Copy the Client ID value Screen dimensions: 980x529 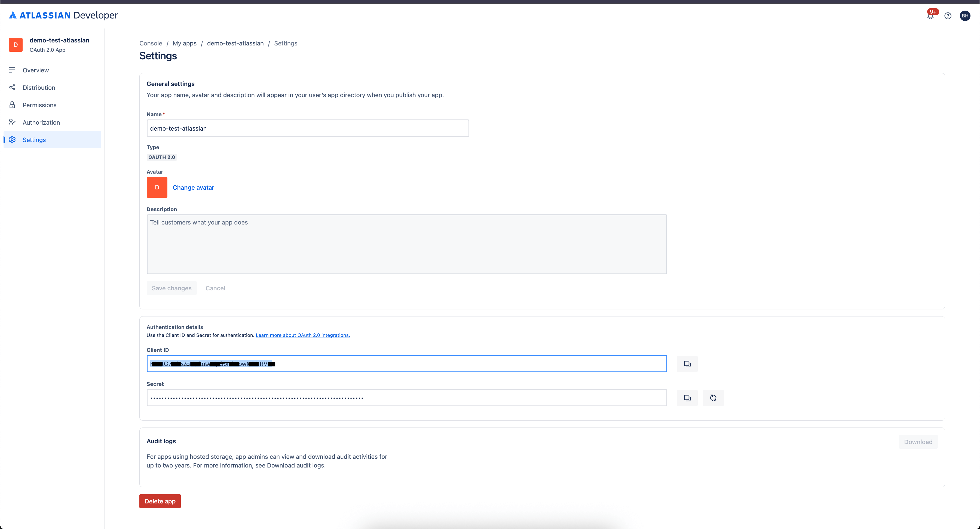click(687, 364)
